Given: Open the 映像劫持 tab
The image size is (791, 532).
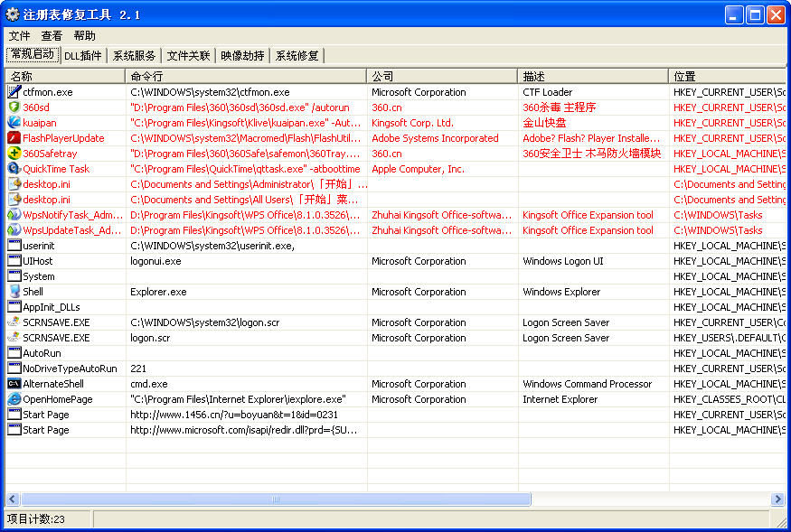Looking at the screenshot, I should pyautogui.click(x=242, y=56).
